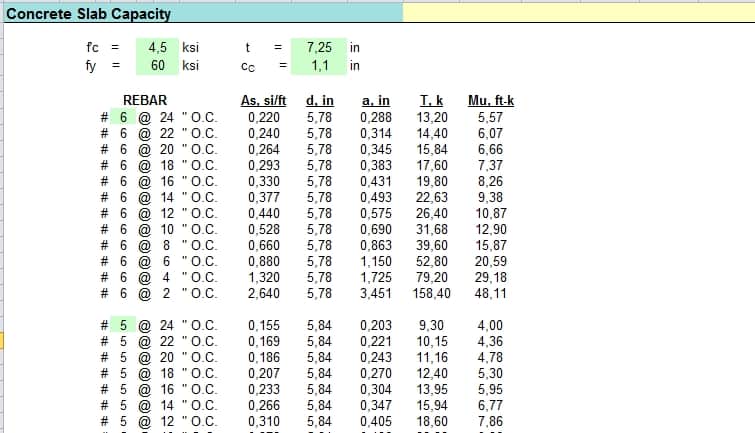Select the "Mu, ft-k" column header
The height and width of the screenshot is (433, 755).
click(x=490, y=100)
